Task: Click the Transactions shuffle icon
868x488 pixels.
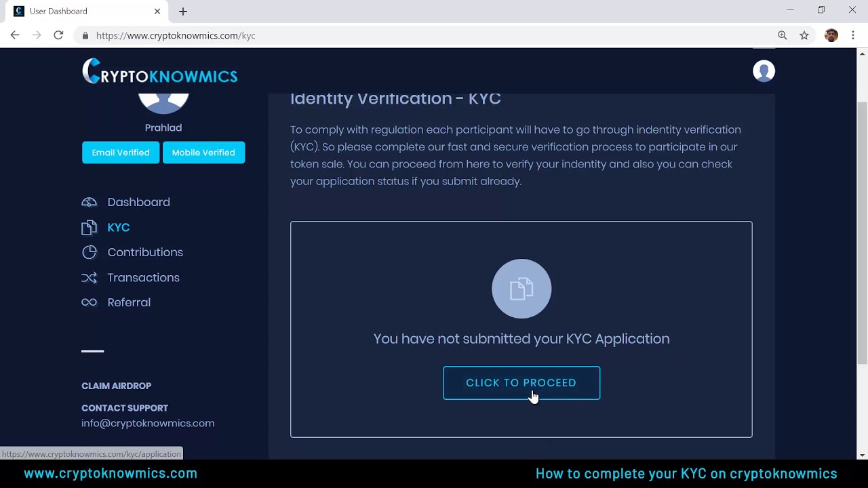Action: (x=90, y=277)
